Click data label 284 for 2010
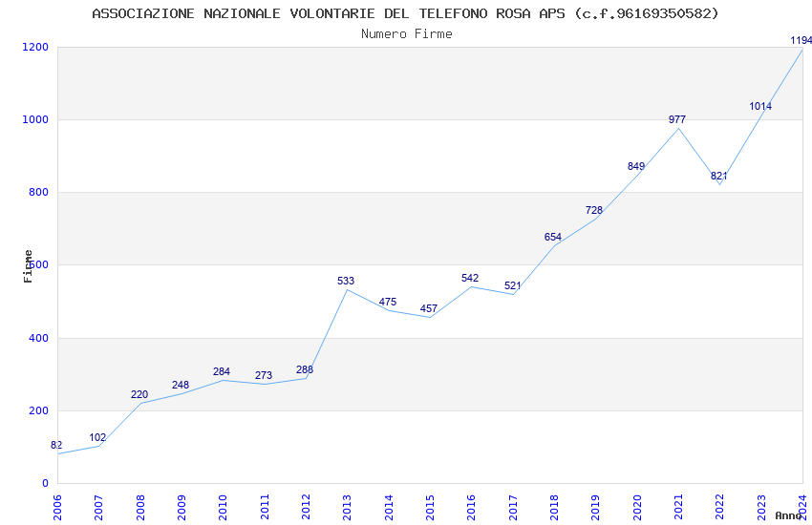812x525 pixels. coord(222,371)
